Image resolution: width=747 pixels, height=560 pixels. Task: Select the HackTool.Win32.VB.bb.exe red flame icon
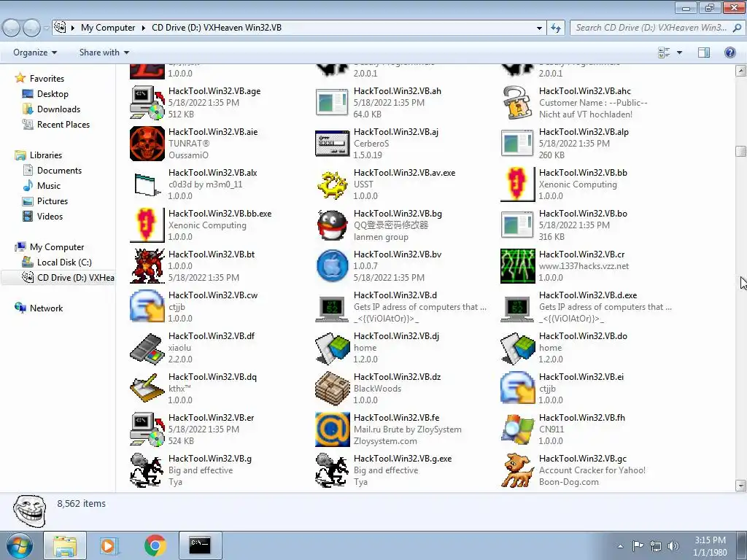coord(147,225)
